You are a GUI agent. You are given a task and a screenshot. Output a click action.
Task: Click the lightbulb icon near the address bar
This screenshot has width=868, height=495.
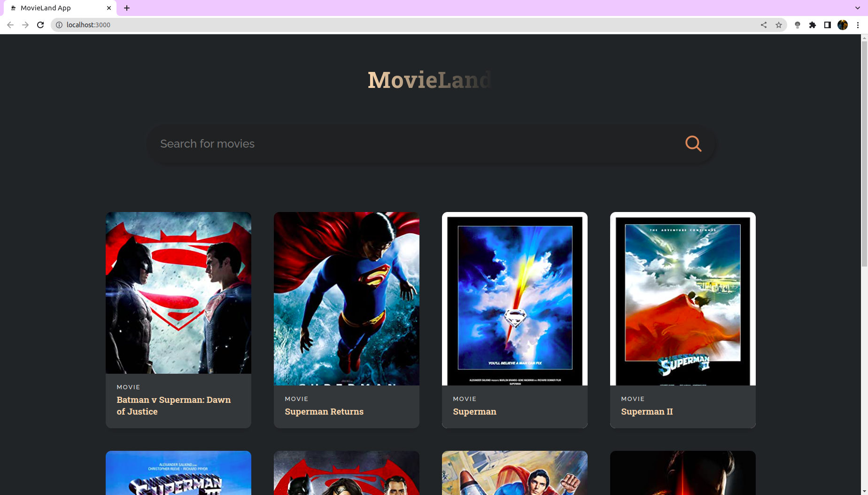pos(797,25)
